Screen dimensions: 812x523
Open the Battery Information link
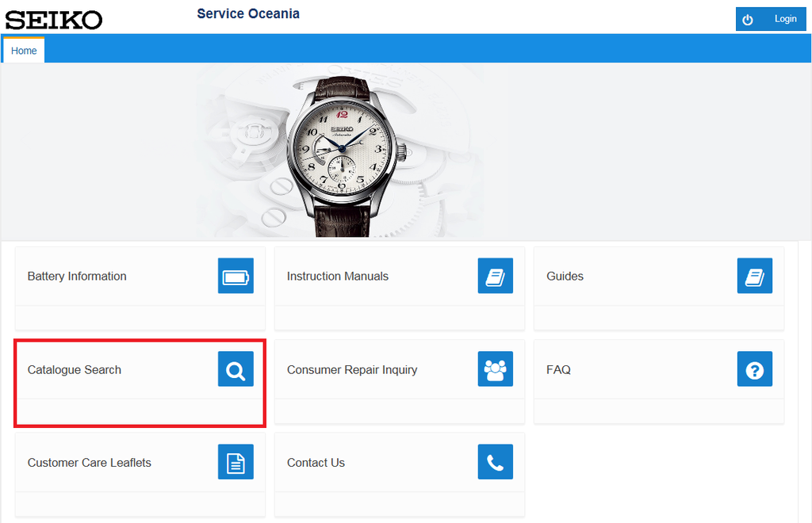[x=77, y=277]
